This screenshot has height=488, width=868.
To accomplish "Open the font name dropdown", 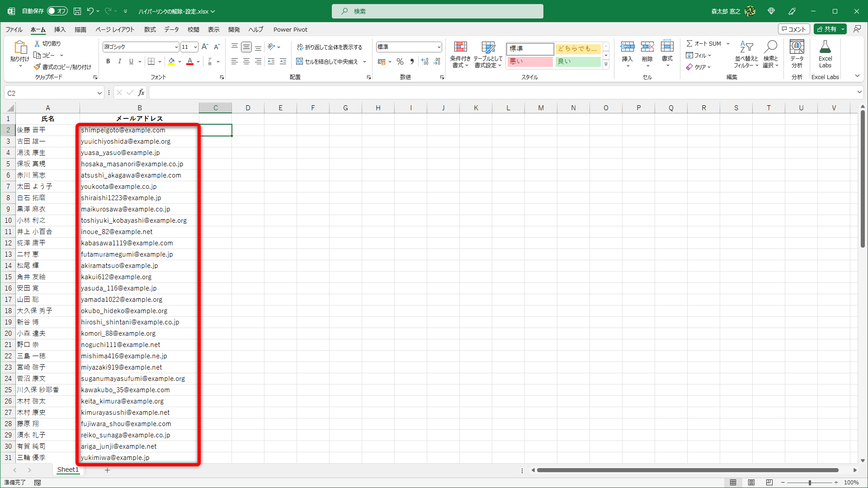I will point(176,47).
